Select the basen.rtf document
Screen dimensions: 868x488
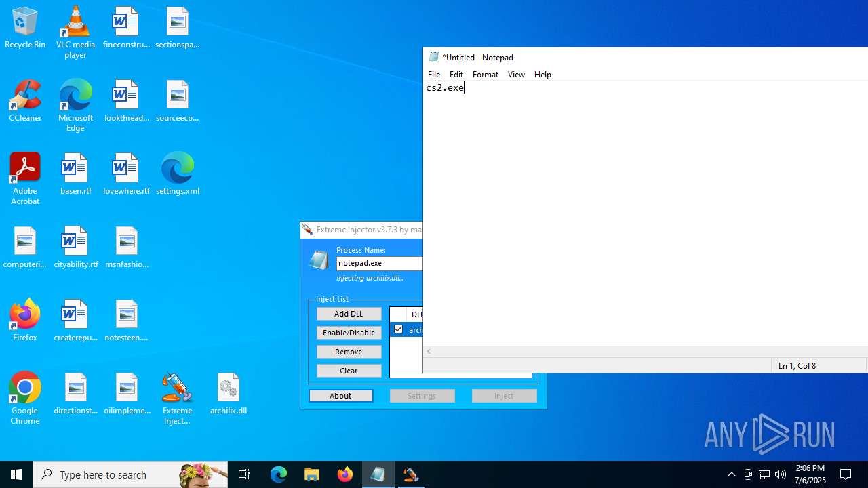pos(75,175)
